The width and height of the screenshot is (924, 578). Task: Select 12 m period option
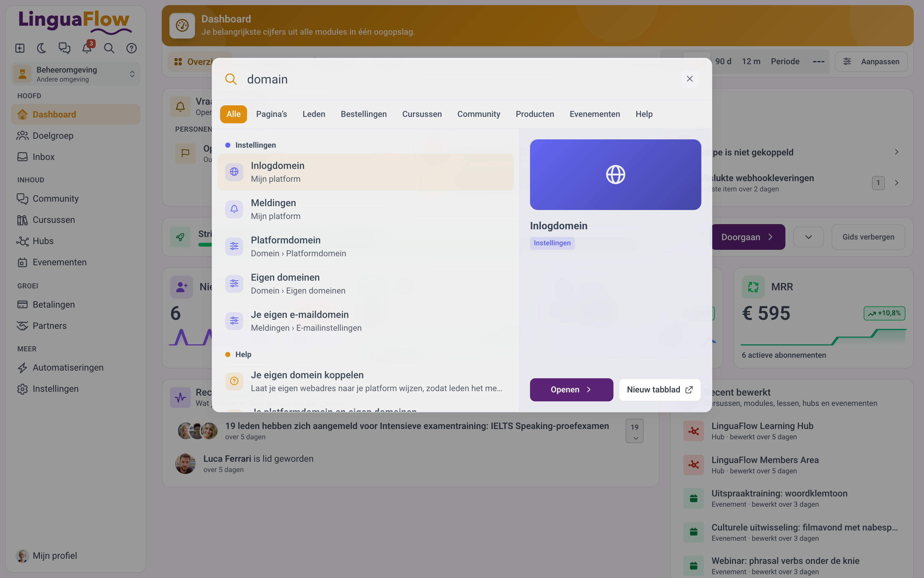(x=751, y=62)
